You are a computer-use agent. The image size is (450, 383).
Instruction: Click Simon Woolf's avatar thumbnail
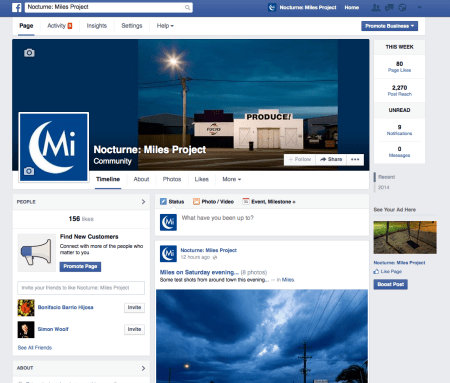pos(26,329)
